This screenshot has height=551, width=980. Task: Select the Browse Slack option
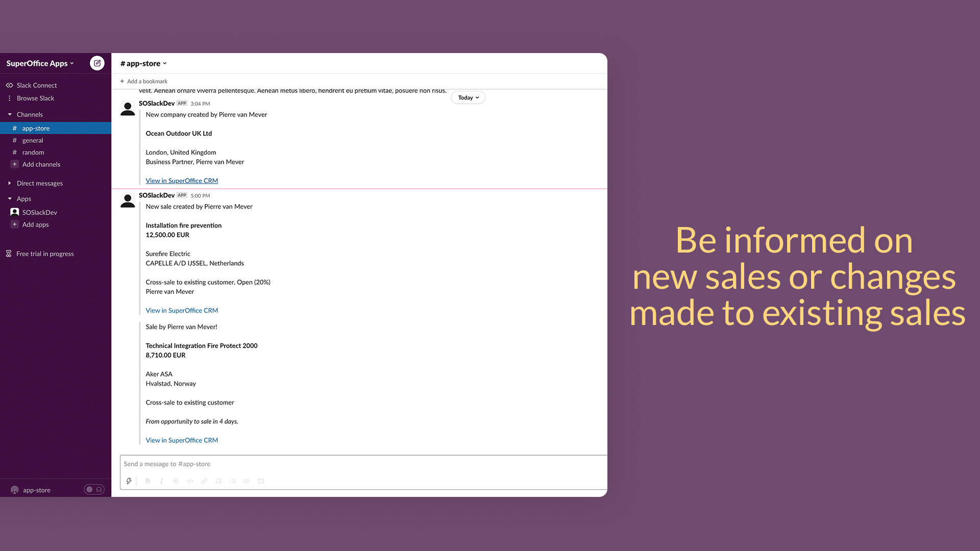[x=35, y=97]
